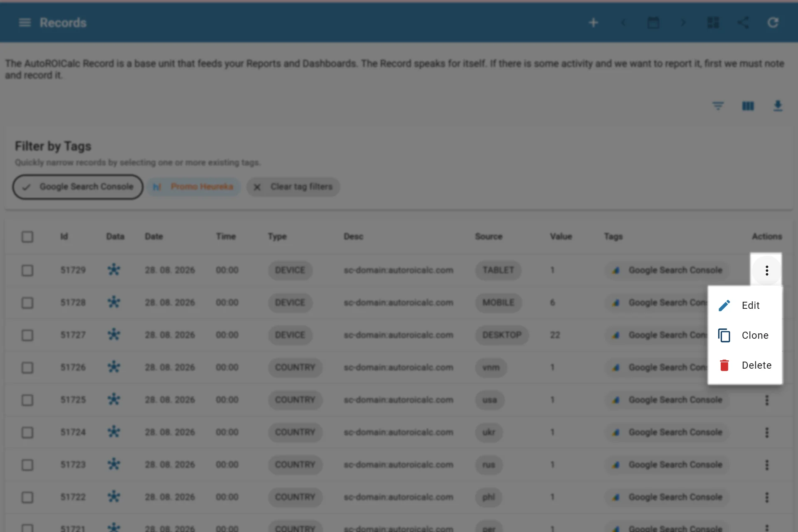
Task: Filter by Promo Heureka tag chip
Action: [194, 187]
